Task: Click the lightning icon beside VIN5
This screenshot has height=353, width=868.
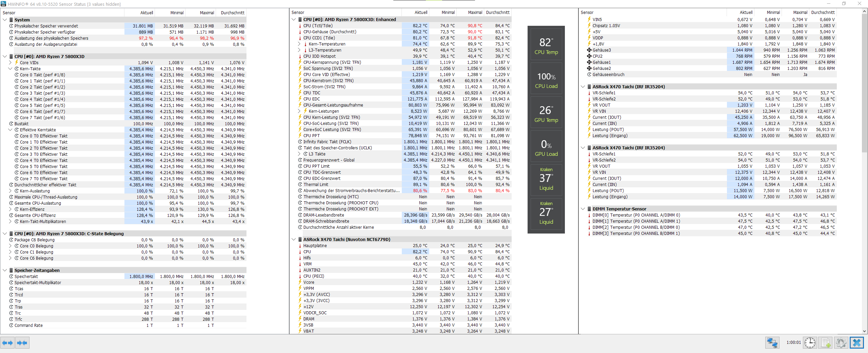Action: pyautogui.click(x=589, y=19)
